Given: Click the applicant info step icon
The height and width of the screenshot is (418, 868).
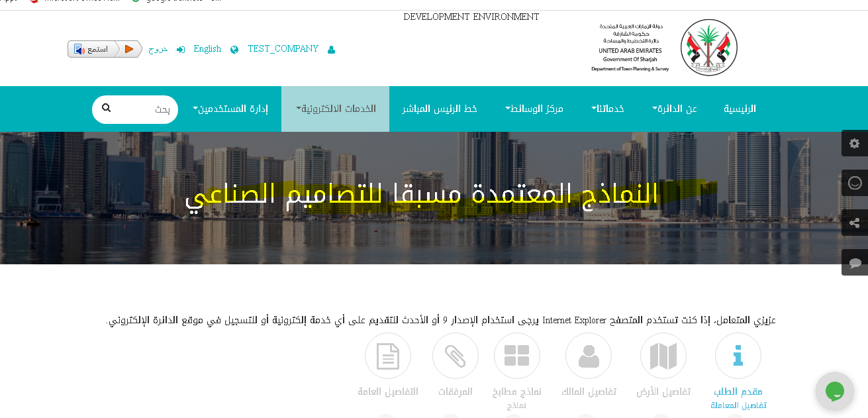Looking at the screenshot, I should click(738, 356).
